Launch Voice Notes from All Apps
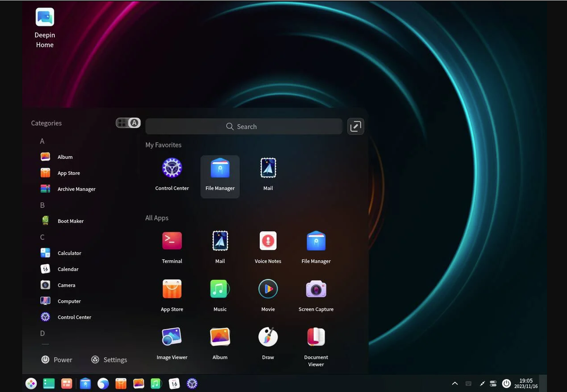567x392 pixels. click(268, 240)
